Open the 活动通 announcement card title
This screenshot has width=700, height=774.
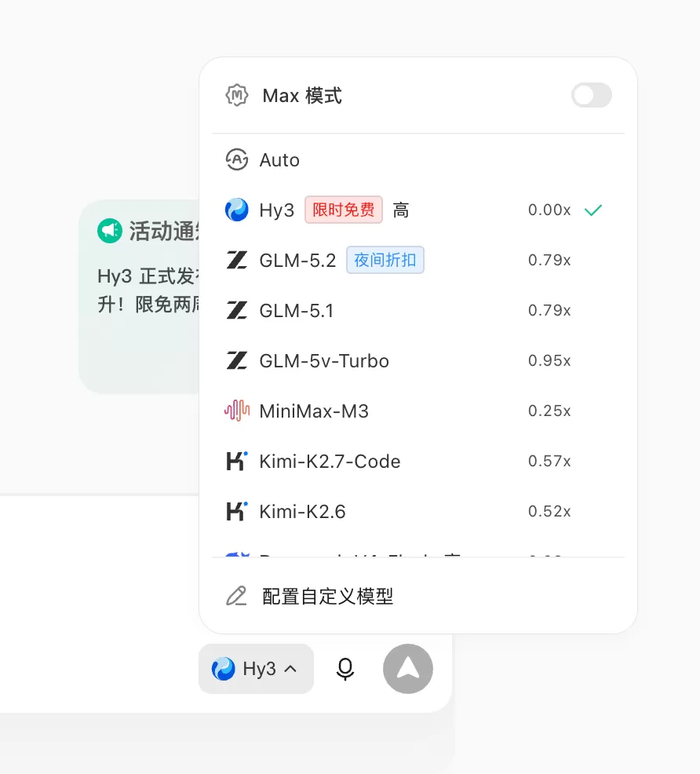pyautogui.click(x=164, y=231)
